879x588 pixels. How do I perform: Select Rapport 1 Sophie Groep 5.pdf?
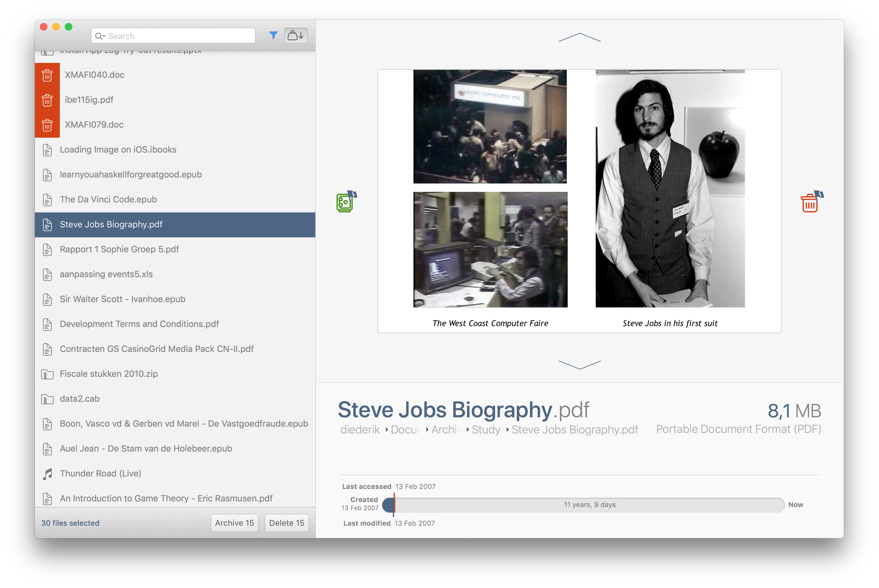pos(175,249)
